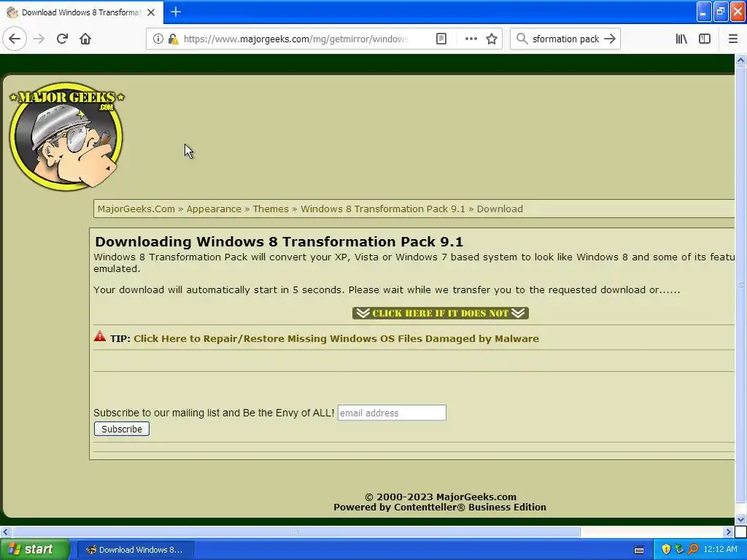Click the search magnifier icon

point(522,39)
